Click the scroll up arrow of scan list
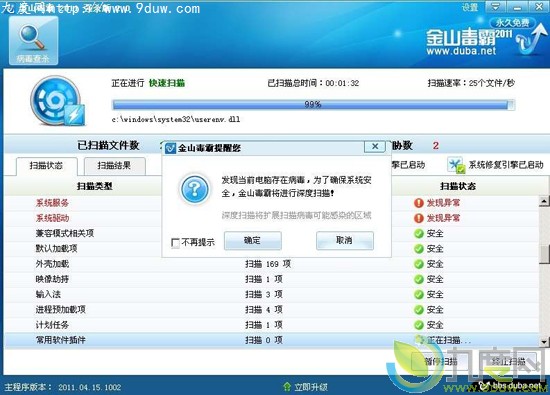550x395 pixels. point(544,201)
